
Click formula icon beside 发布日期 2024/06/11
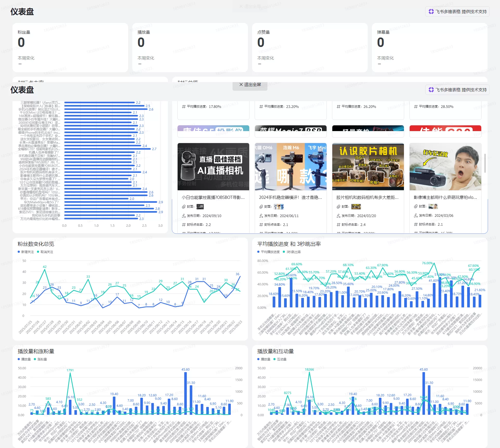[x=261, y=216]
